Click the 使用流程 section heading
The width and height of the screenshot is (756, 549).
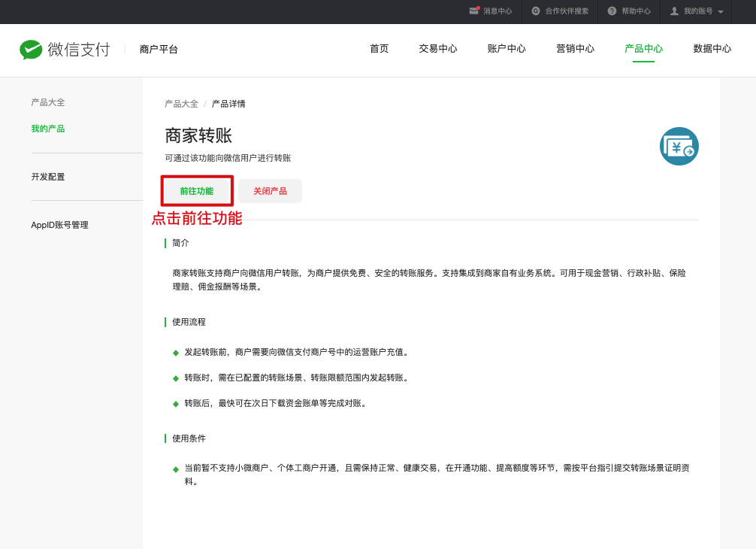(x=189, y=322)
